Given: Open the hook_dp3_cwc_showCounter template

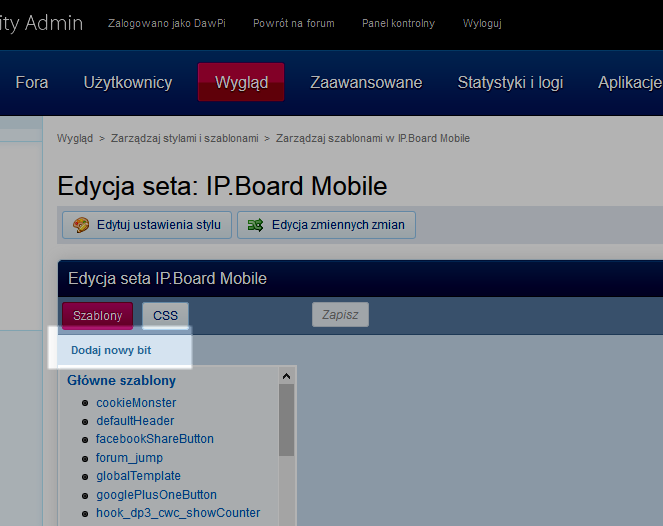Looking at the screenshot, I should tap(178, 513).
